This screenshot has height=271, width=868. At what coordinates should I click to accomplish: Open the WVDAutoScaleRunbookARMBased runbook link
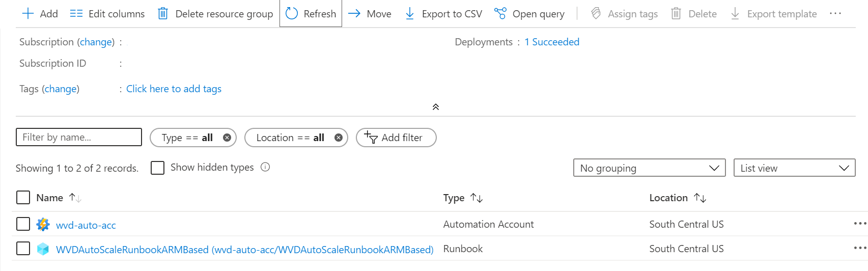click(244, 250)
